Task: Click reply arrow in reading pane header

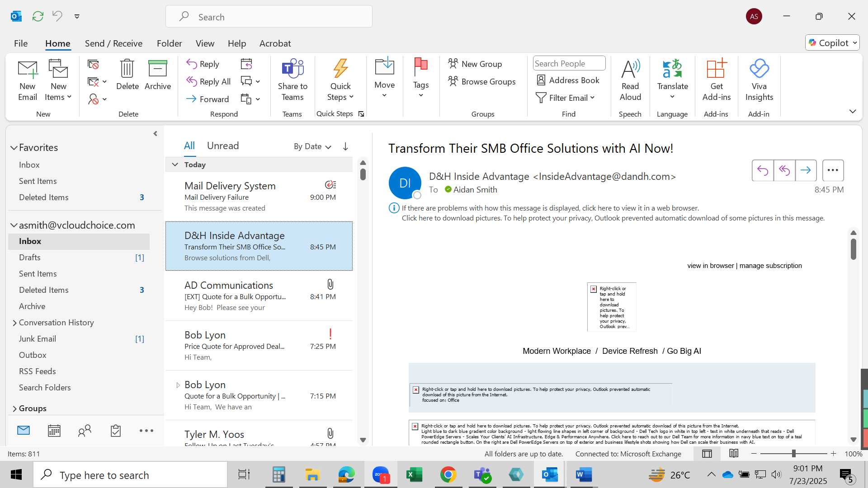Action: tap(763, 170)
